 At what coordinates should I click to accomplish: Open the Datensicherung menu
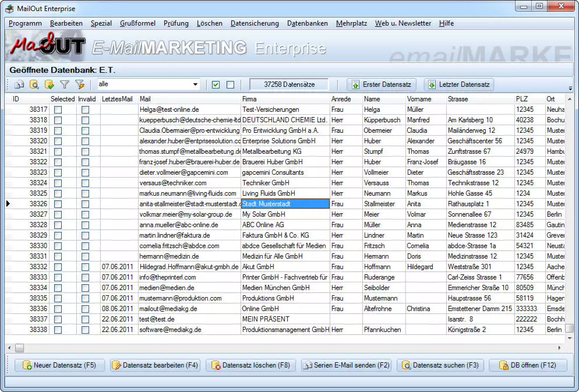[x=255, y=23]
